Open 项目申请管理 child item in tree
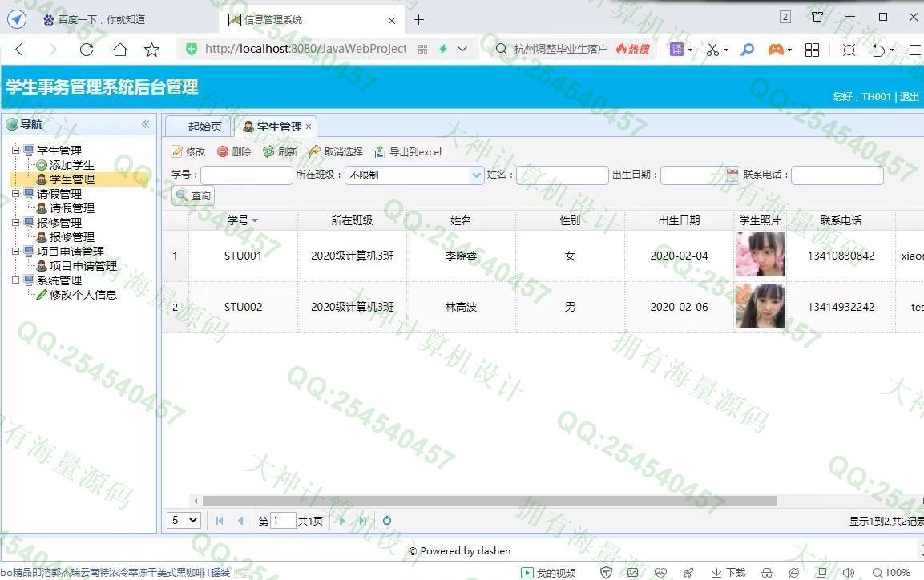This screenshot has height=580, width=924. coord(83,265)
